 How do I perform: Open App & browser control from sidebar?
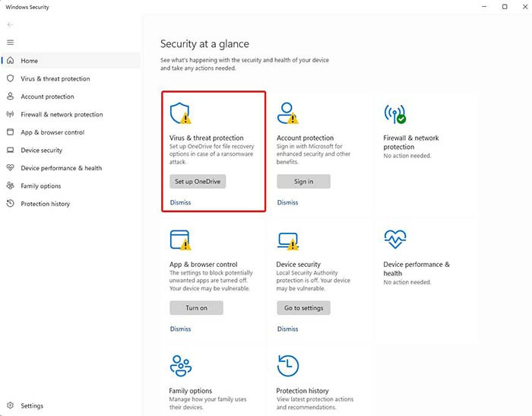point(71,132)
